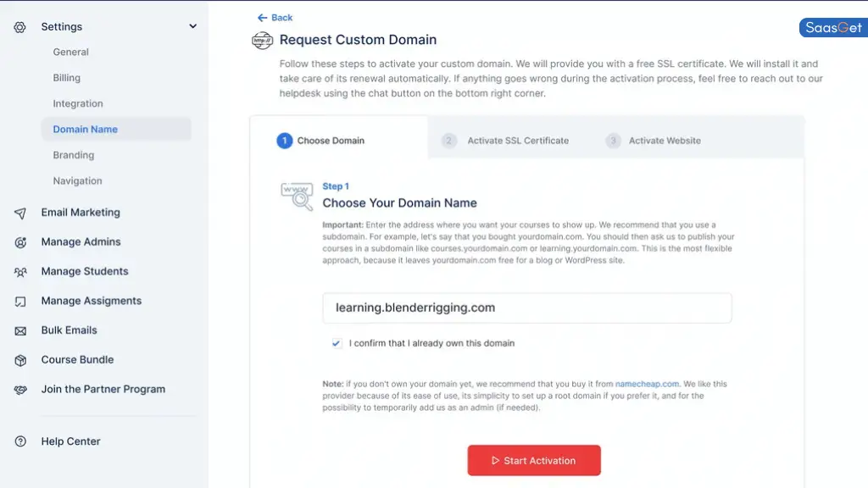The image size is (868, 488).
Task: Open Bulk Emails section
Action: [x=70, y=330]
